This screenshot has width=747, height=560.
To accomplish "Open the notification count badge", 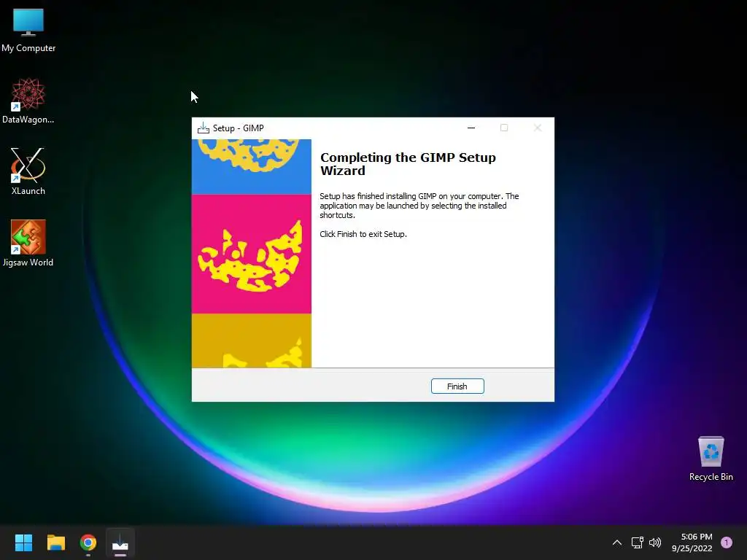I will point(727,542).
